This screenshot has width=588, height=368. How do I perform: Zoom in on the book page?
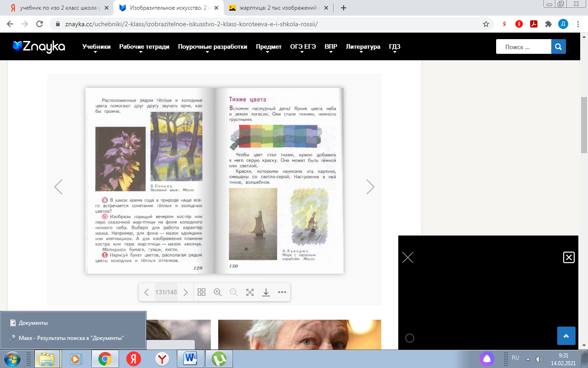218,292
